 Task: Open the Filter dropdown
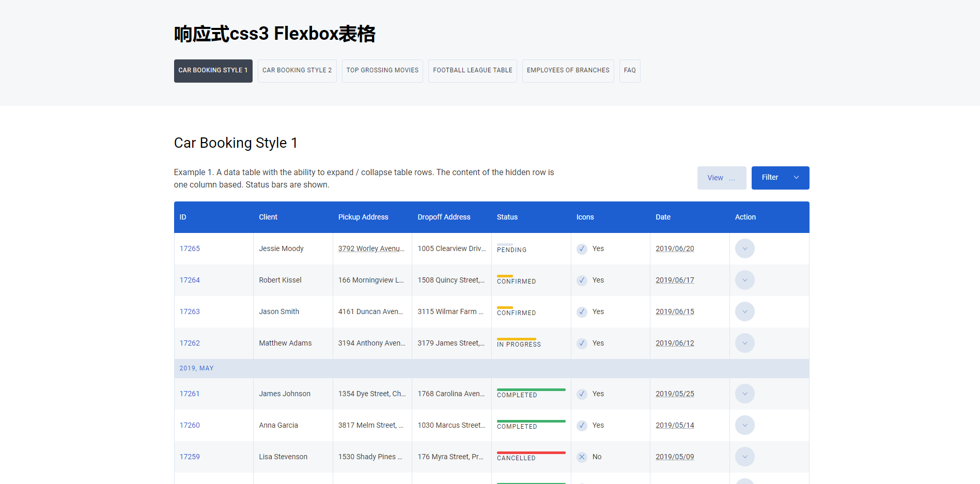click(x=780, y=178)
